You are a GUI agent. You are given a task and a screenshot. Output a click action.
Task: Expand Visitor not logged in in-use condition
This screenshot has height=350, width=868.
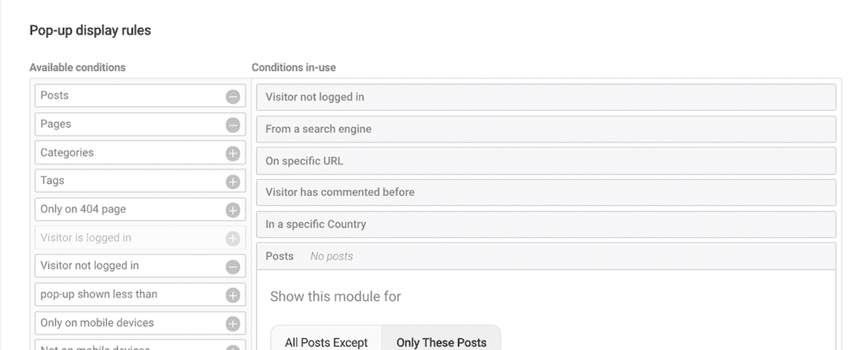546,97
